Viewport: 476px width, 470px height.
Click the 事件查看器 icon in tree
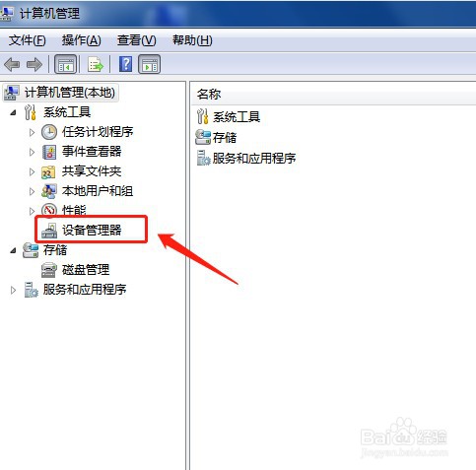pos(49,152)
